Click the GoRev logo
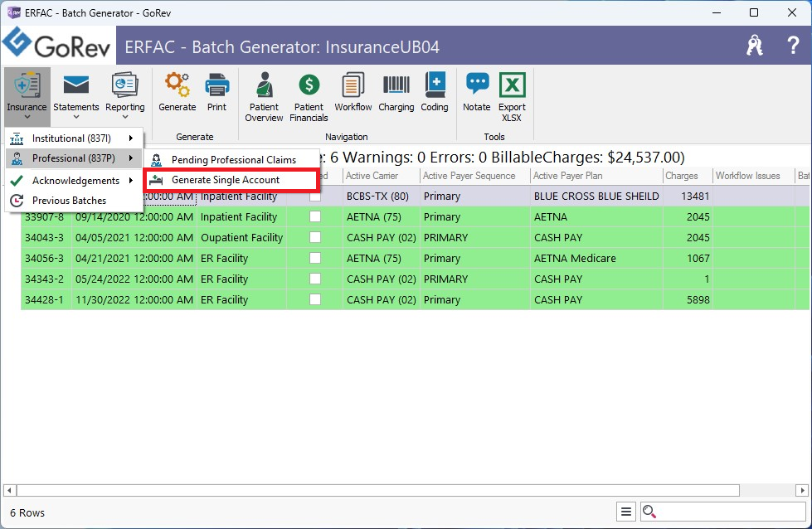Viewport: 812px width, 529px height. pos(57,45)
